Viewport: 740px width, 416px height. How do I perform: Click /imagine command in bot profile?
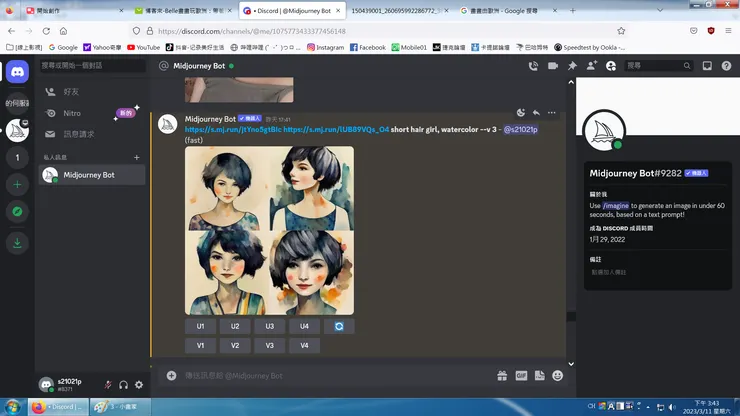coord(616,206)
